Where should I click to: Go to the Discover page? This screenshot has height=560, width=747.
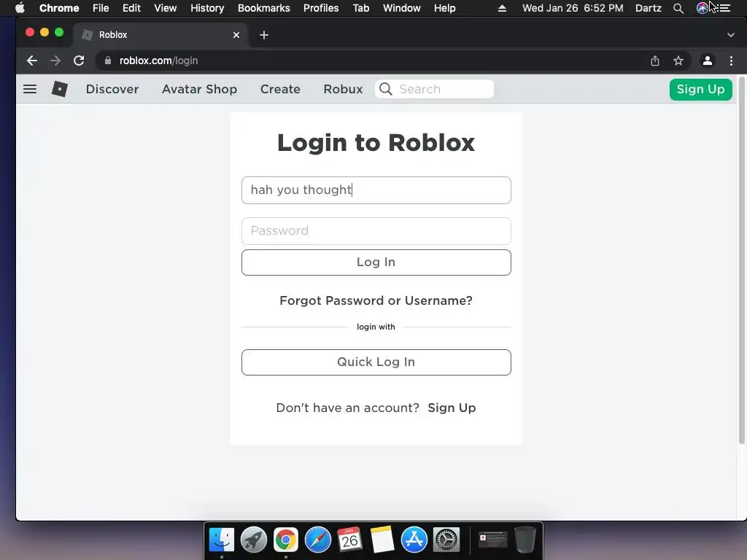click(x=112, y=89)
